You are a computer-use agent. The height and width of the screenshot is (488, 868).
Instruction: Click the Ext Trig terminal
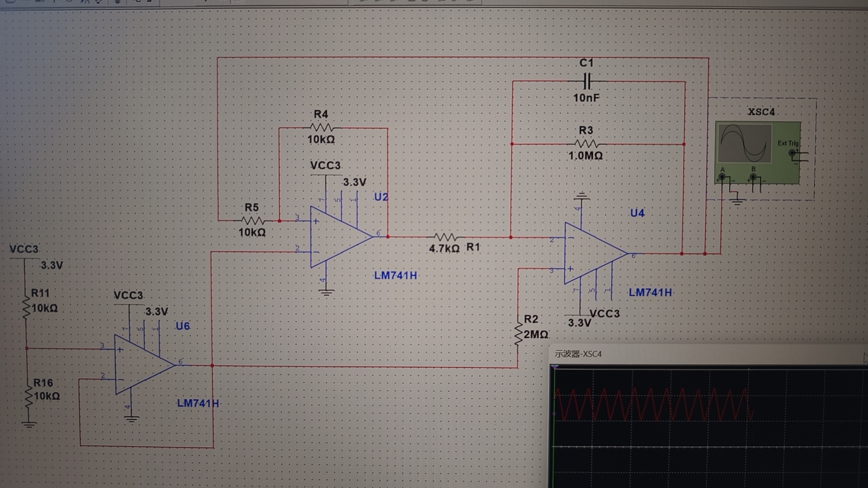792,153
